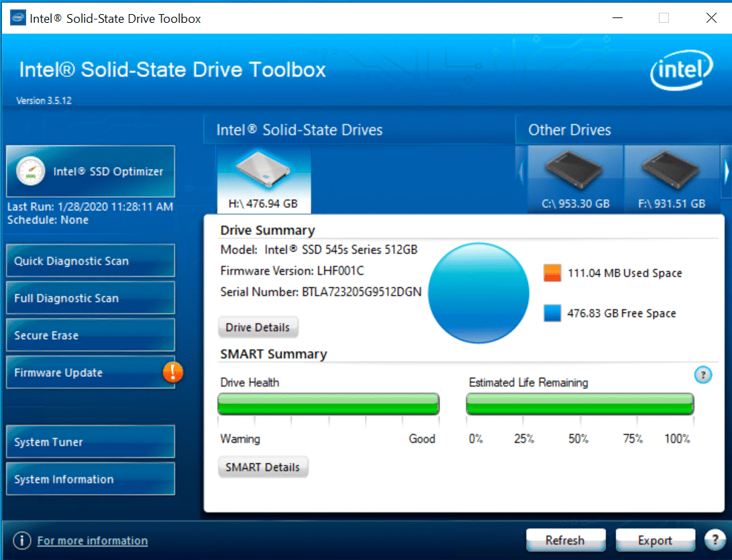This screenshot has height=560, width=732.
Task: Open the SMART Summary help question mark
Action: 702,375
